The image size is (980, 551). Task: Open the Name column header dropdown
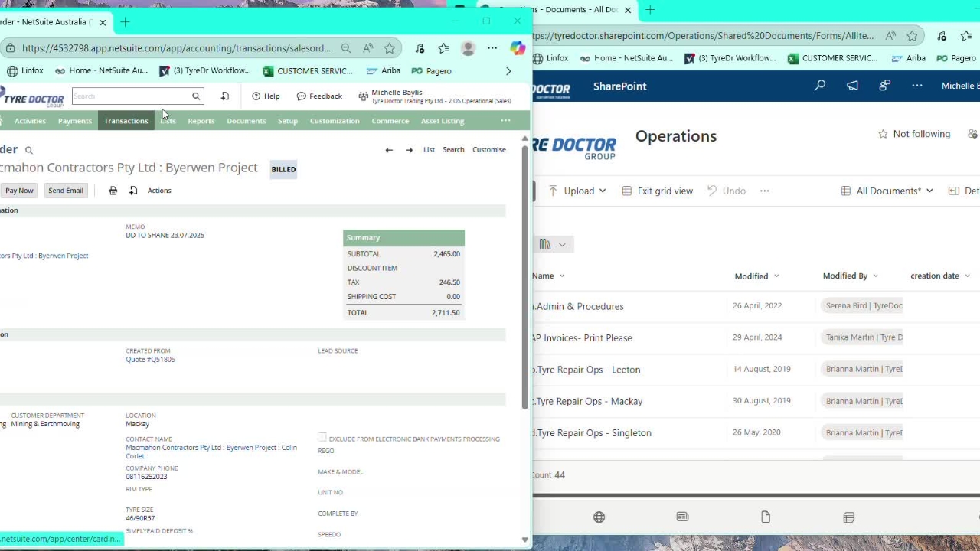tap(562, 276)
